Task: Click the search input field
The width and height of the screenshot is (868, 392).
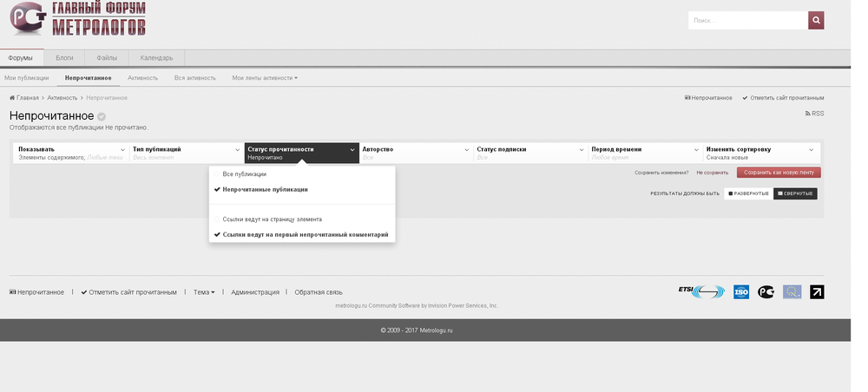Action: coord(747,20)
